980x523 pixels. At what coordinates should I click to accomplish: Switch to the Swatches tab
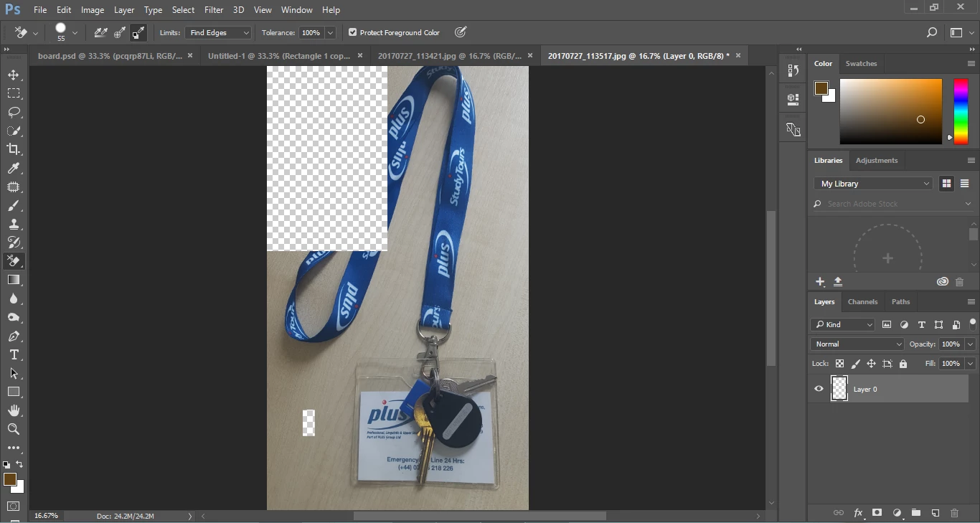pos(861,63)
